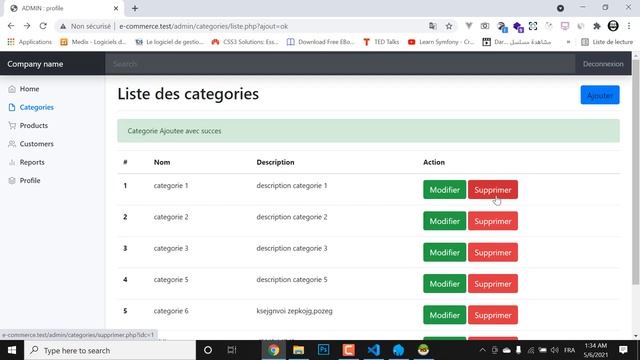Open File Explorer from the taskbar
Screen dimensions: 640x360
coord(298,350)
